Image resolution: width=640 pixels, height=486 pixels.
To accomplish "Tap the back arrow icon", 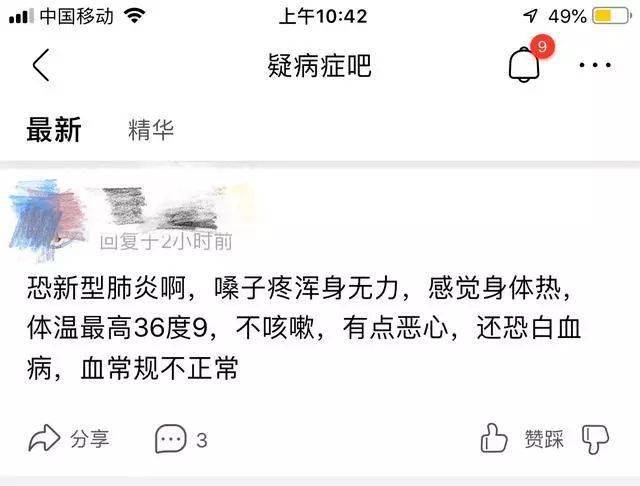I will click(41, 65).
